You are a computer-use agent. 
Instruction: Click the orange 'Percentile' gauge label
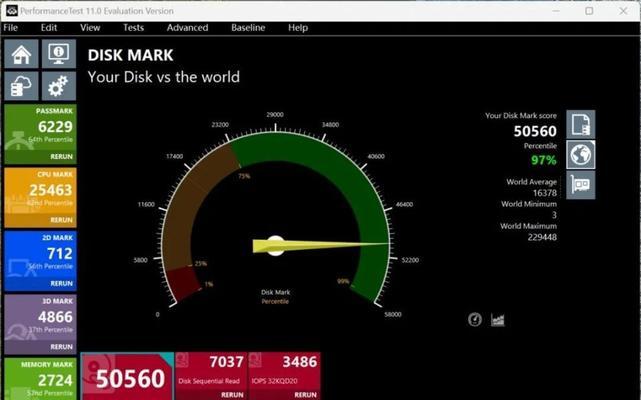click(275, 301)
